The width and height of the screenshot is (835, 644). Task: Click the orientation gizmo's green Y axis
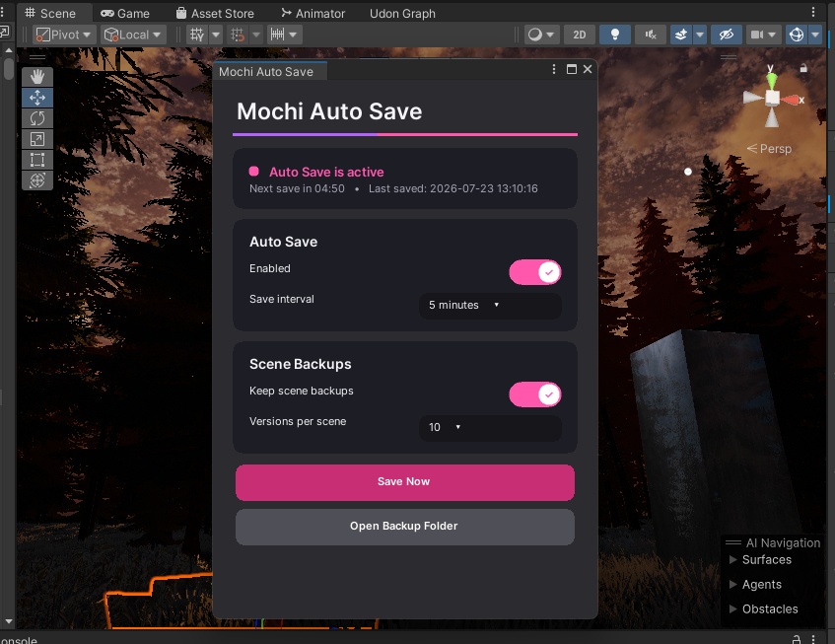(772, 81)
